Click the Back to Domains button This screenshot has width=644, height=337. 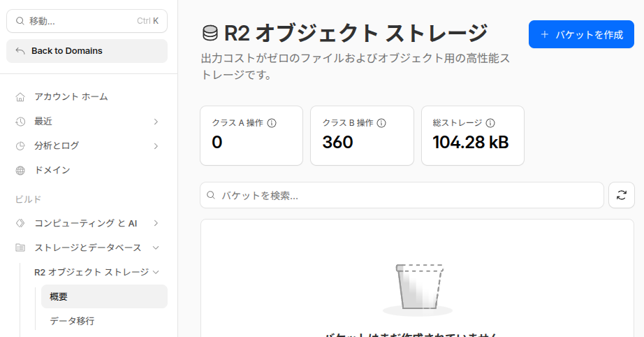pos(87,51)
